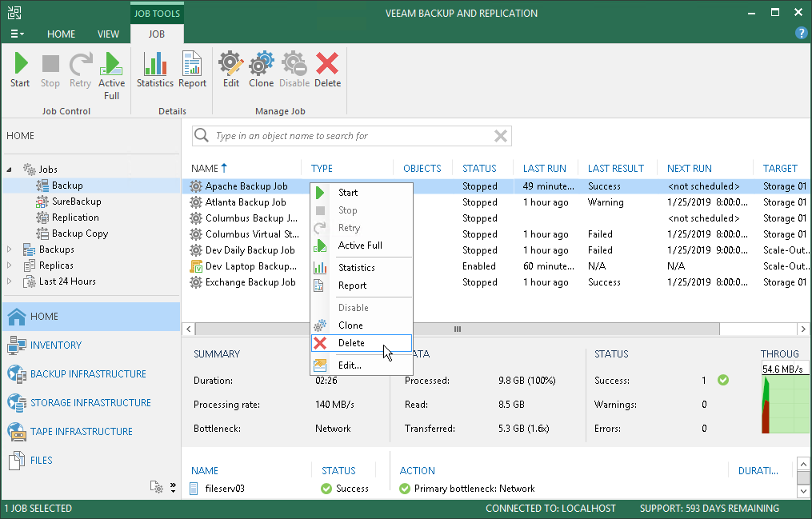Choose Active Full in context menu
Image resolution: width=812 pixels, height=519 pixels.
[x=362, y=246]
